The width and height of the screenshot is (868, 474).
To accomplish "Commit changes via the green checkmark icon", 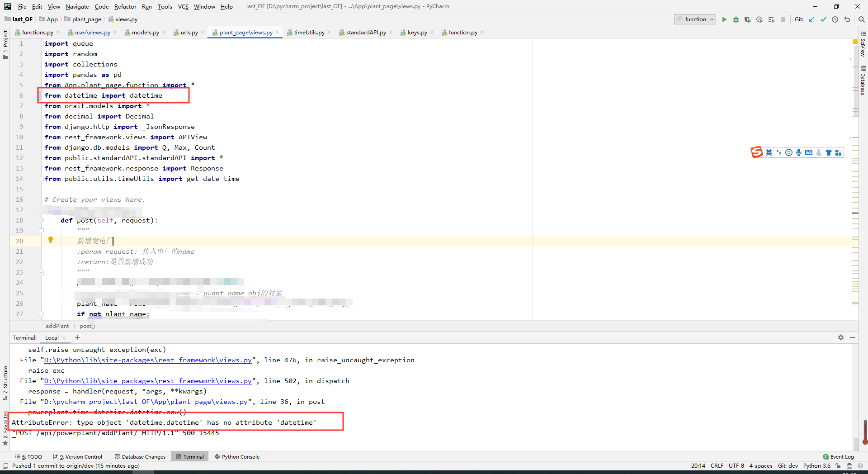I will [822, 19].
